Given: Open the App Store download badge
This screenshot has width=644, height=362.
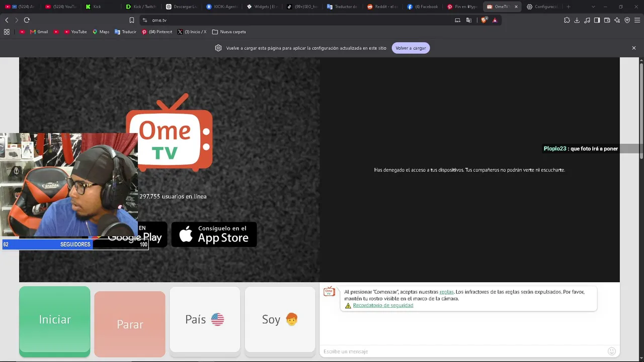Looking at the screenshot, I should (x=214, y=234).
